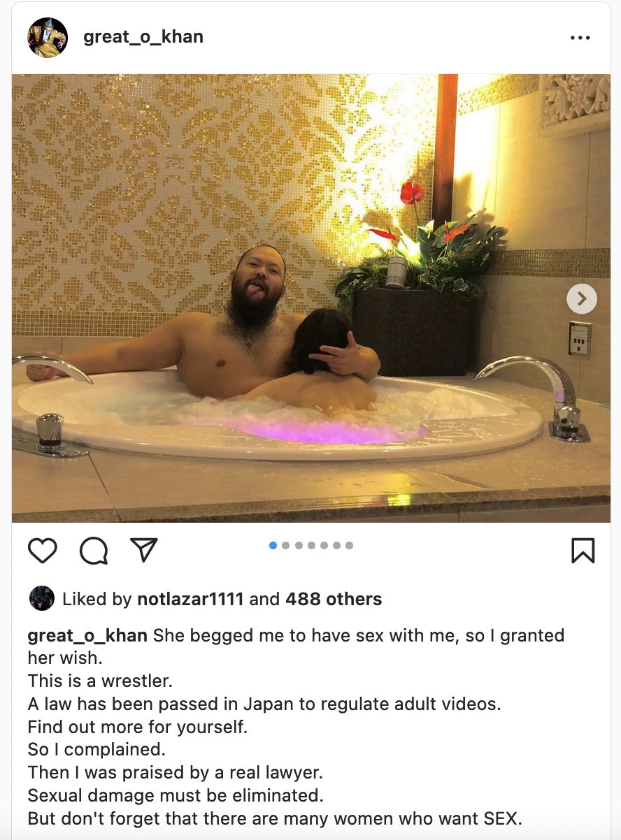
Task: Open great_o_khan profile picture avatar
Action: [x=48, y=37]
